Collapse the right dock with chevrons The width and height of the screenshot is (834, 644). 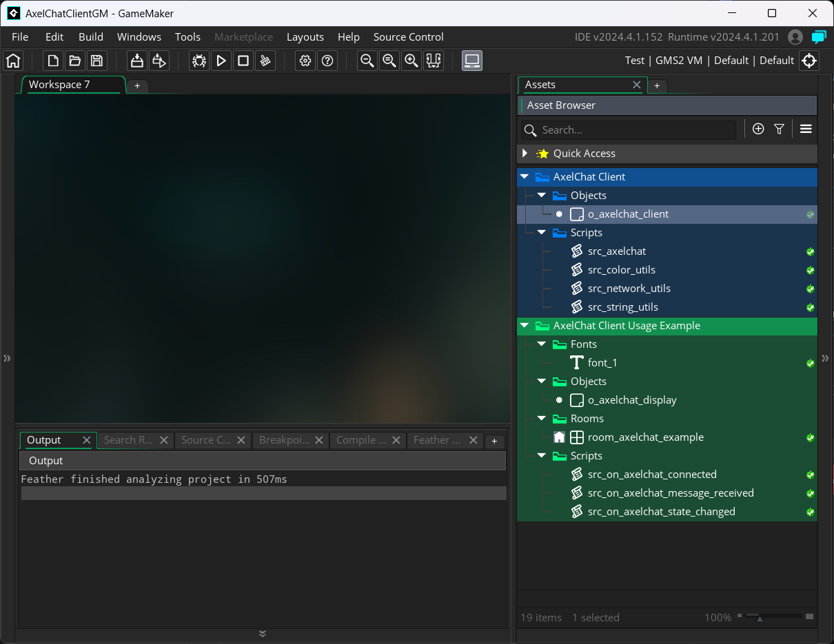[826, 357]
